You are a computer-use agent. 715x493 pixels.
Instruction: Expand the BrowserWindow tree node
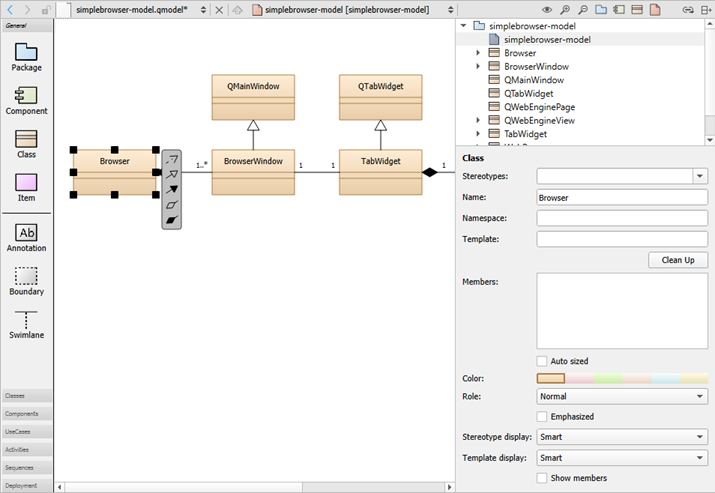coord(478,66)
